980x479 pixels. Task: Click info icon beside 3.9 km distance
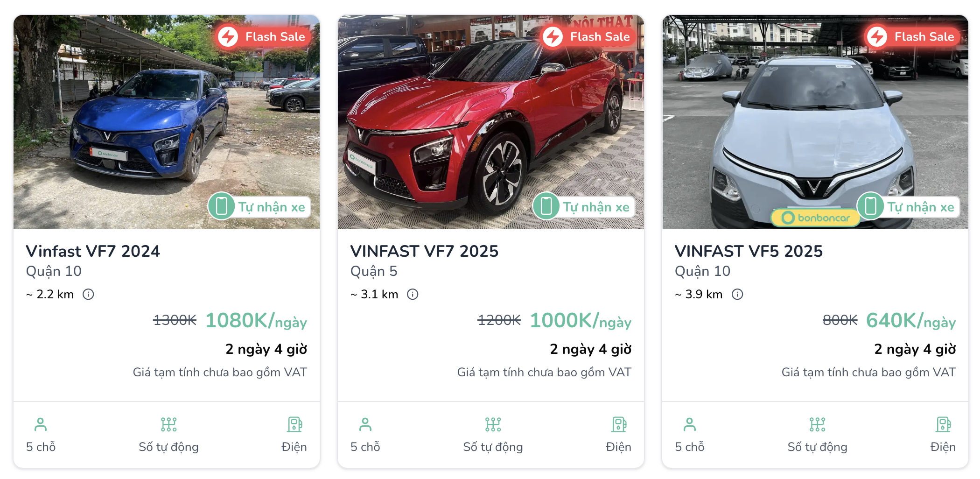tap(737, 294)
